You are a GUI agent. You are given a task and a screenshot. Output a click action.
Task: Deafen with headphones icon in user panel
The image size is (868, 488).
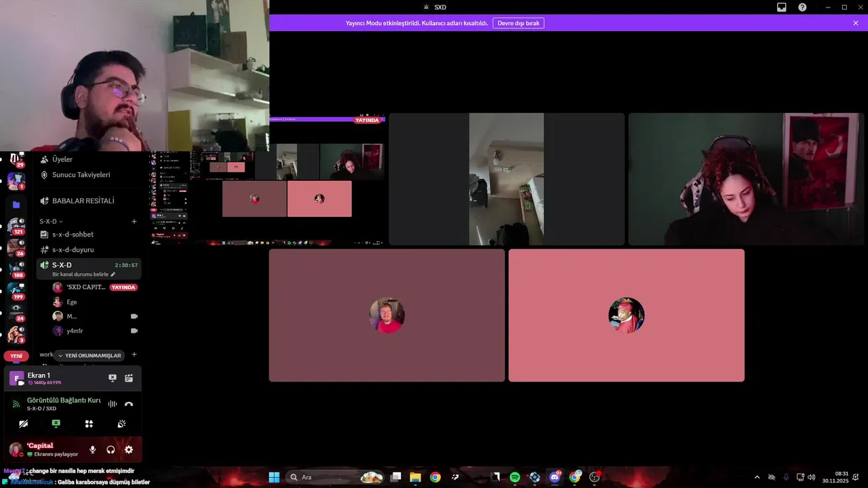tap(111, 449)
